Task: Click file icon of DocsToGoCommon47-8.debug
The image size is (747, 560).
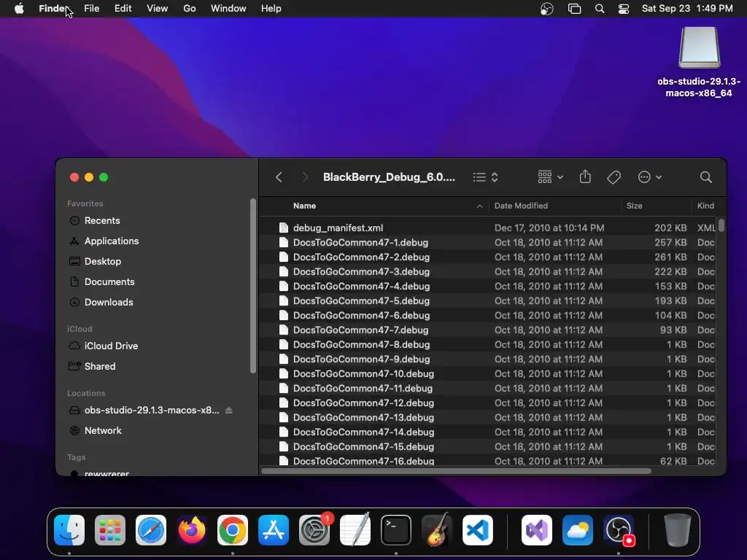Action: point(284,344)
